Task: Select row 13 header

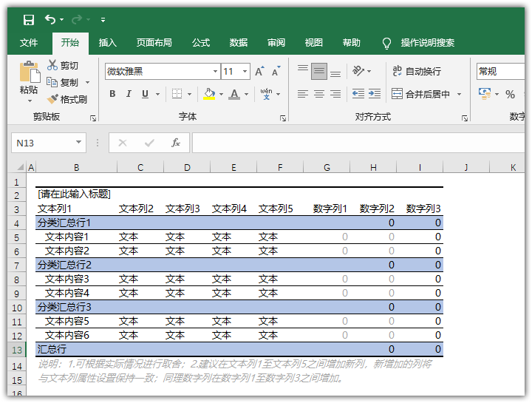Action: coord(16,350)
